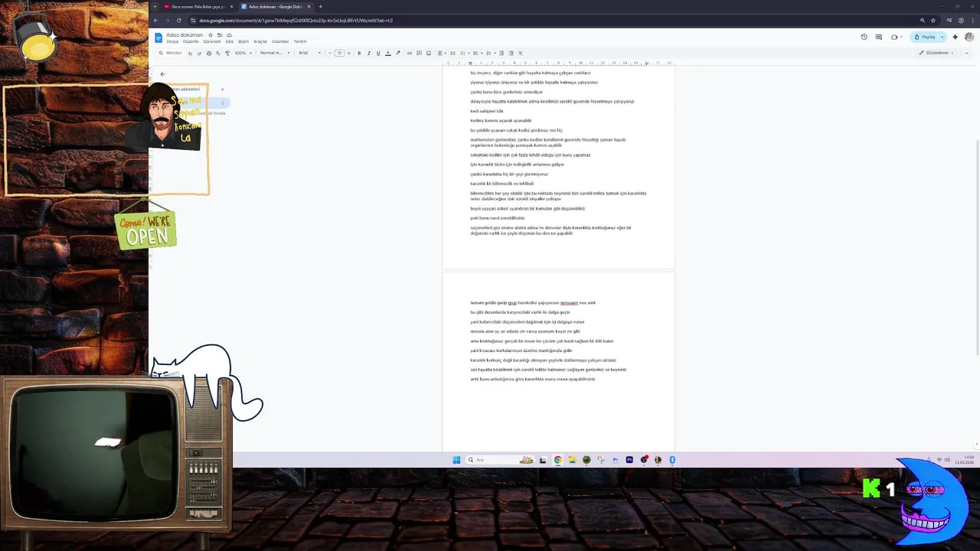Open the text alignment dropdown

pyautogui.click(x=442, y=53)
